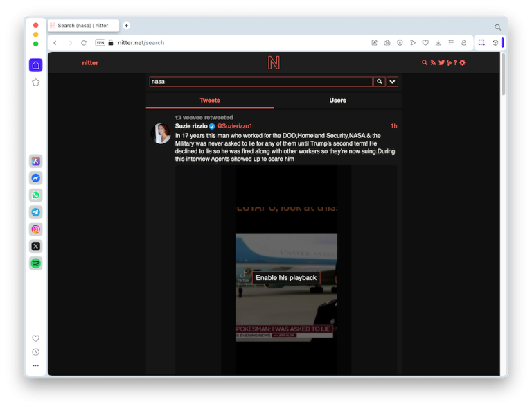Viewport: 532px width, 409px height.
Task: Select the Search (nasa) | nitter tab
Action: click(x=83, y=26)
